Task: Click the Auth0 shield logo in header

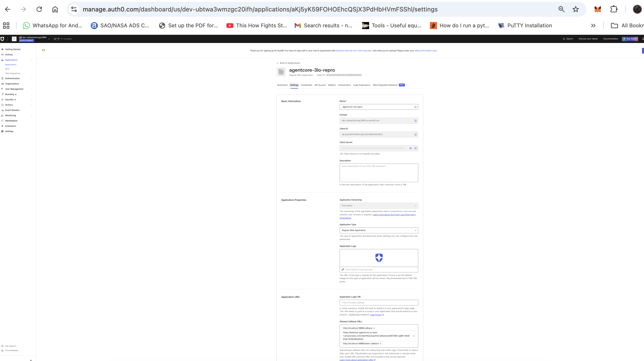Action: 2,39
